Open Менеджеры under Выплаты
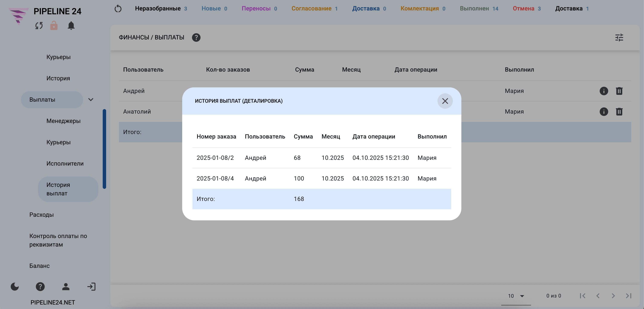644x309 pixels. [64, 121]
